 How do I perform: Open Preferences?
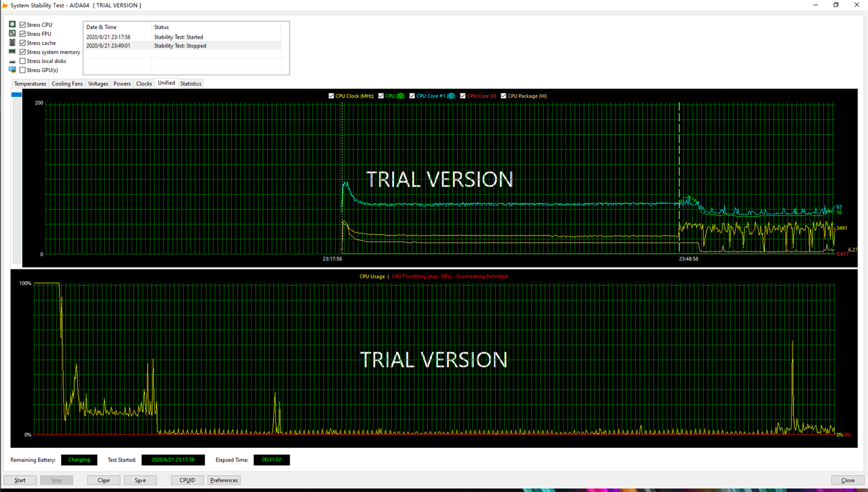[224, 480]
